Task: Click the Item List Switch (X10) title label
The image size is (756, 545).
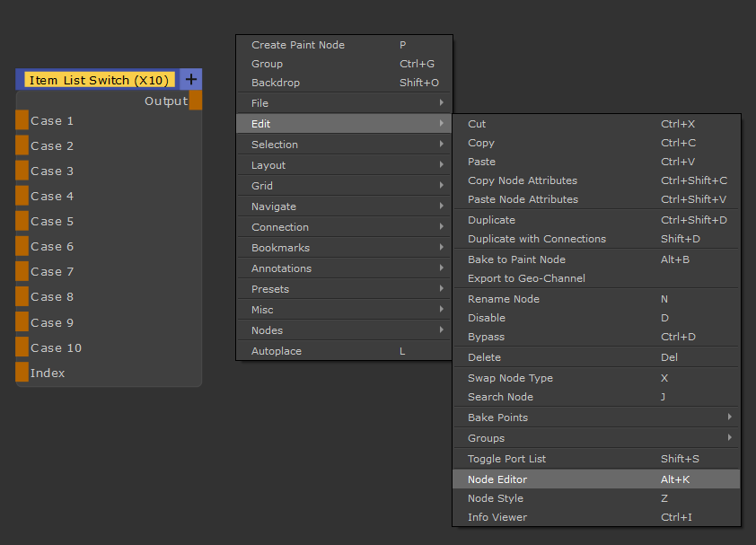Action: point(99,80)
